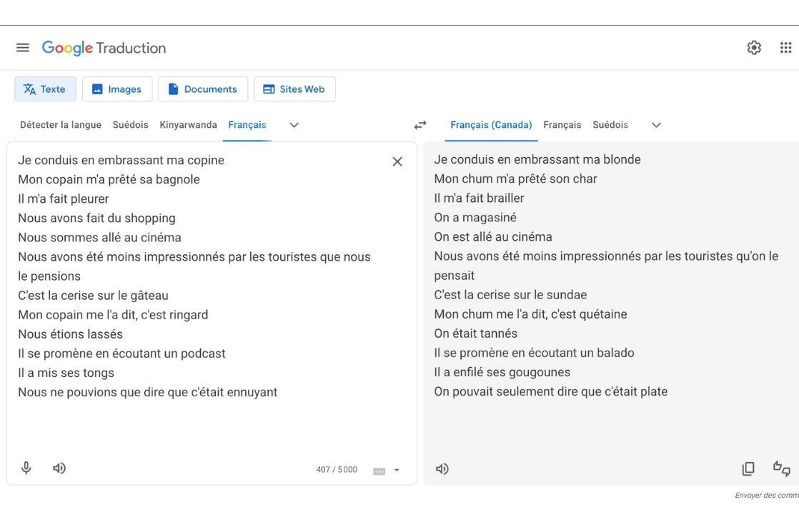Open Google Traduction settings
Image resolution: width=799 pixels, height=532 pixels.
(x=753, y=47)
